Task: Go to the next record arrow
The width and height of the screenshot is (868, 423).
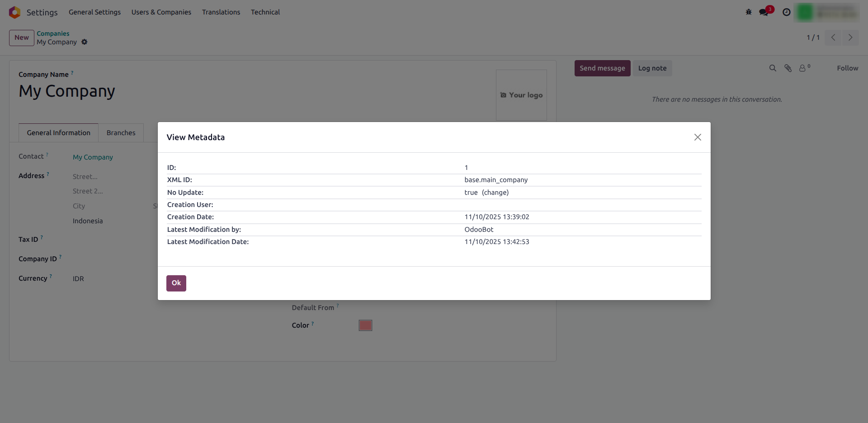Action: point(850,38)
